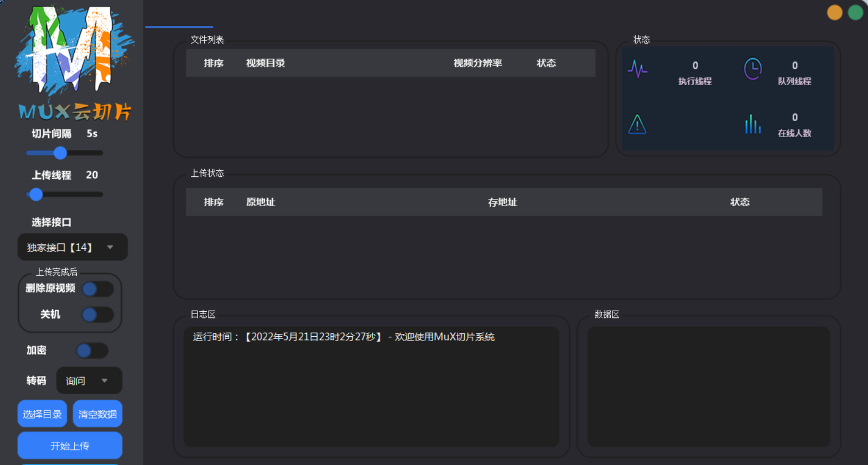Click the 选择目录 button

pos(42,414)
